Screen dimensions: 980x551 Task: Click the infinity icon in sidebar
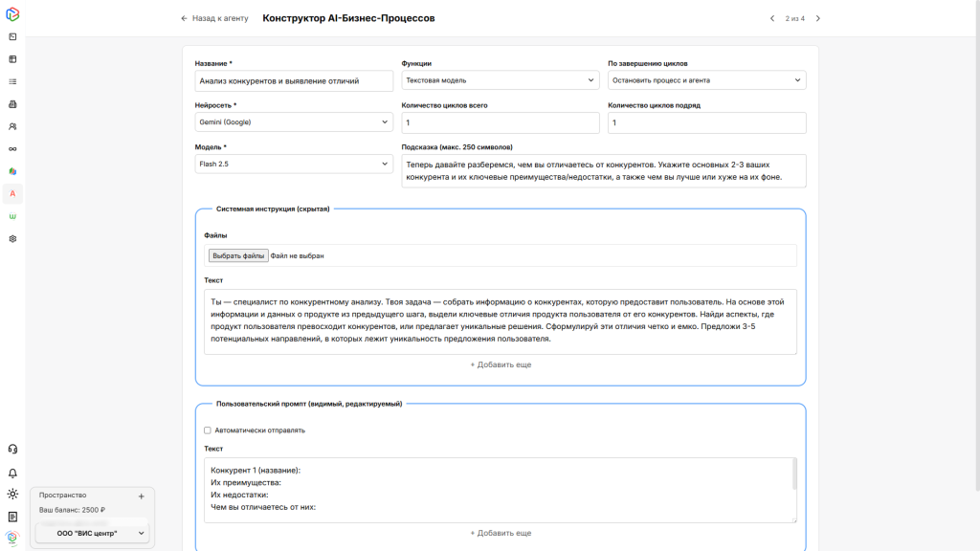[12, 149]
